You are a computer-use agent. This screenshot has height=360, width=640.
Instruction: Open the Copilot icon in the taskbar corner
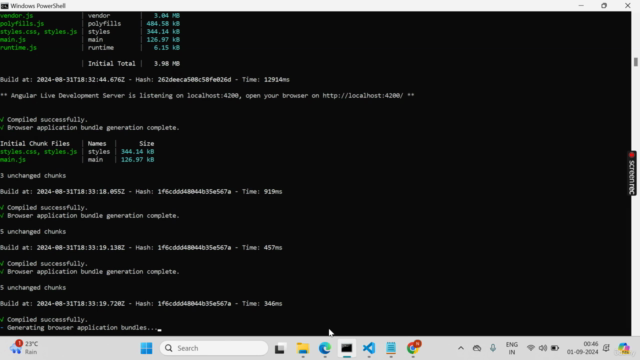click(x=624, y=348)
